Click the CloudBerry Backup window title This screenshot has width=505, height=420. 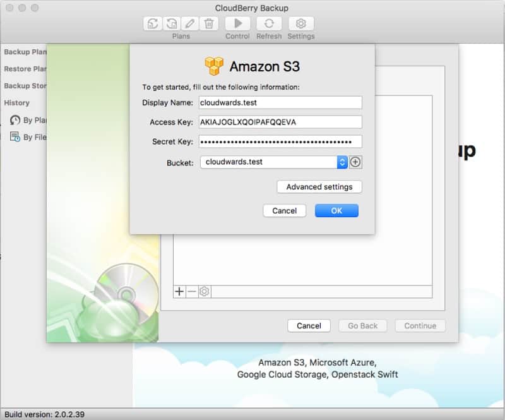click(251, 8)
